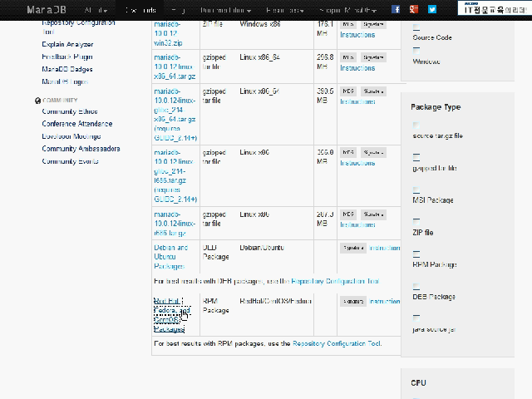Click Signature button for 390.5 MB row

(x=373, y=91)
